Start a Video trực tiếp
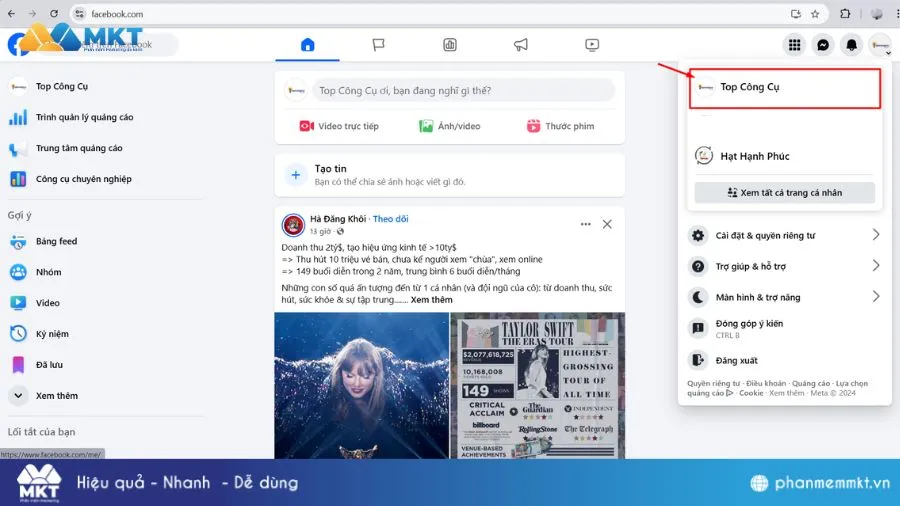The width and height of the screenshot is (900, 506). point(339,126)
